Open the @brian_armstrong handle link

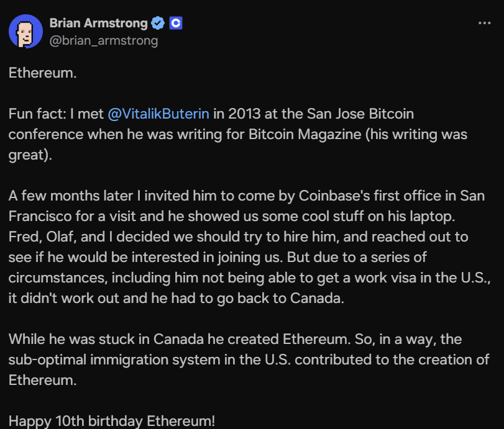pyautogui.click(x=104, y=40)
